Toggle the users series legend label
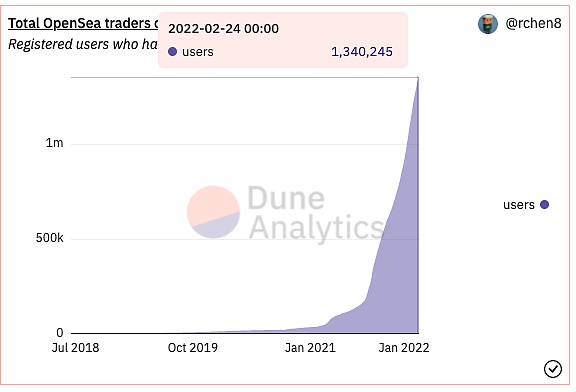This screenshot has width=576, height=392. point(519,205)
